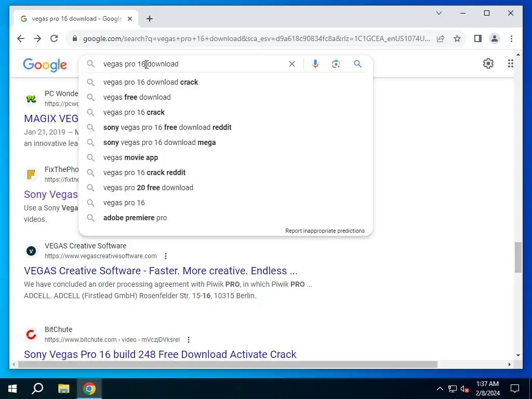This screenshot has height=399, width=532.
Task: Reload the current page
Action: point(54,38)
